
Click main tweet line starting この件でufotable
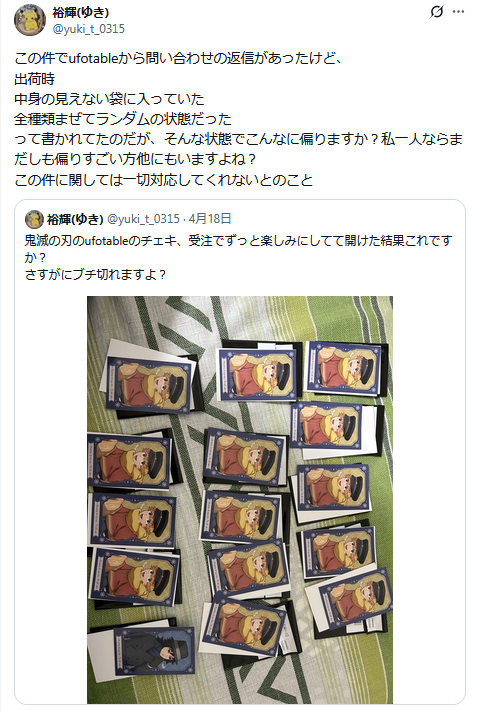click(x=178, y=58)
